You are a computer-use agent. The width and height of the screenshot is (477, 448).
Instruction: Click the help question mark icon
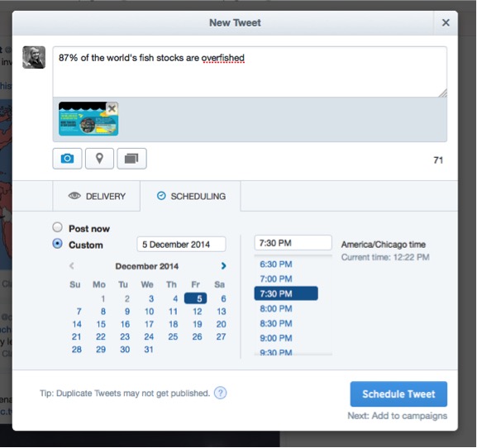point(220,393)
